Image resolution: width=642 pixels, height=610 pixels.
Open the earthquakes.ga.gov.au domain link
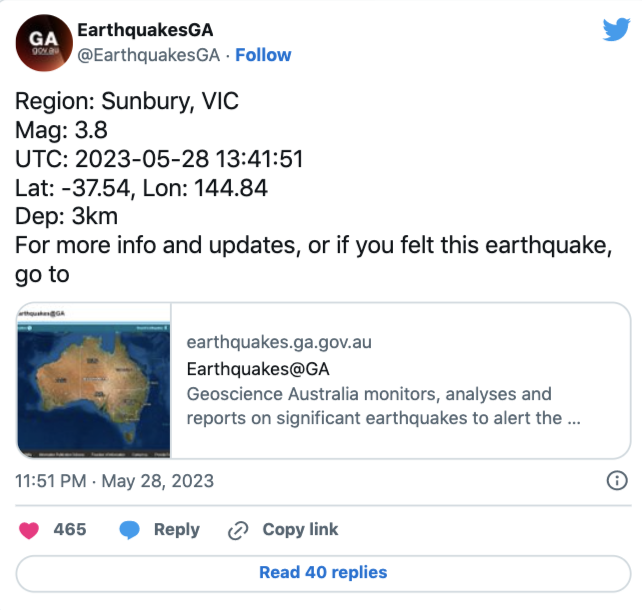pos(279,342)
